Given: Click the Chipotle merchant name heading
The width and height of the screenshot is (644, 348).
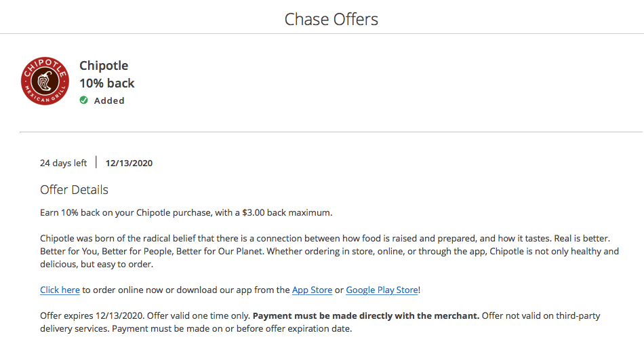Looking at the screenshot, I should point(104,66).
